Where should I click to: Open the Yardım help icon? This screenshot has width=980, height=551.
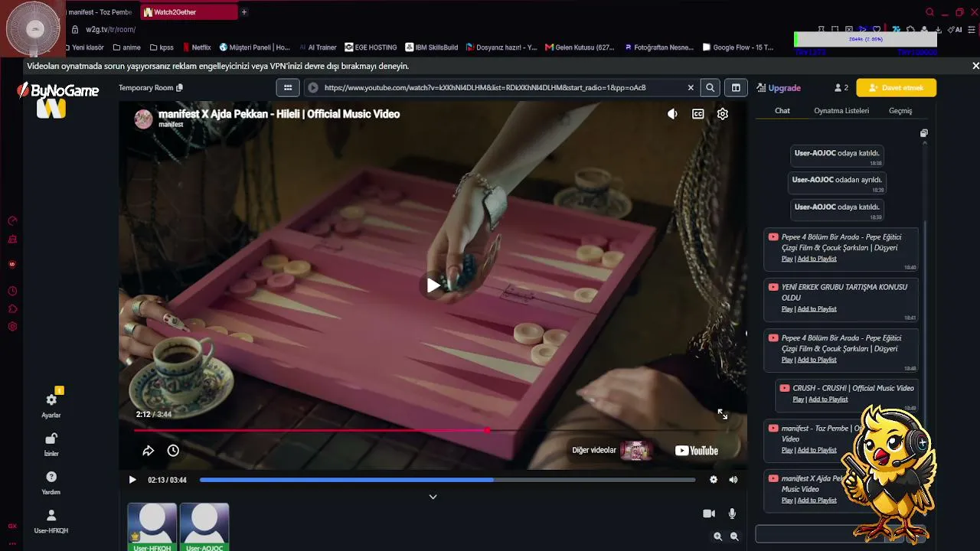click(x=51, y=477)
